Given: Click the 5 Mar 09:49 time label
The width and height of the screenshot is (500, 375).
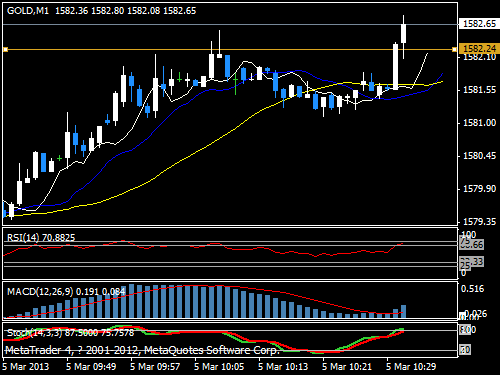Looking at the screenshot, I should click(91, 367).
